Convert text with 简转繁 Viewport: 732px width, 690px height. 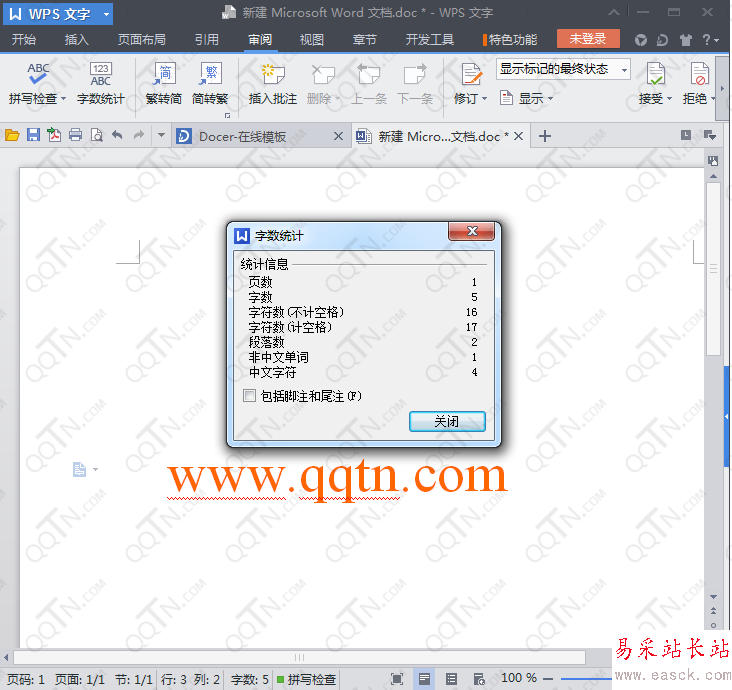(x=210, y=84)
